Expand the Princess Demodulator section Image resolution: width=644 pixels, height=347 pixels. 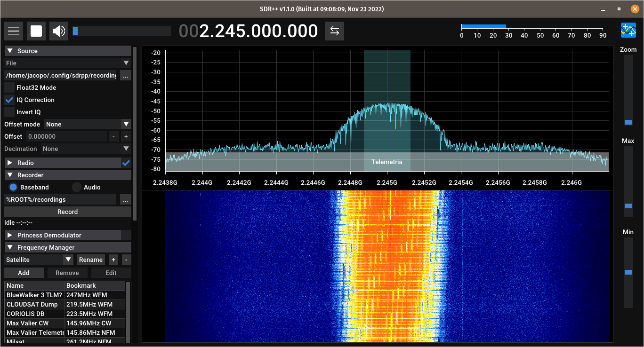pos(63,235)
